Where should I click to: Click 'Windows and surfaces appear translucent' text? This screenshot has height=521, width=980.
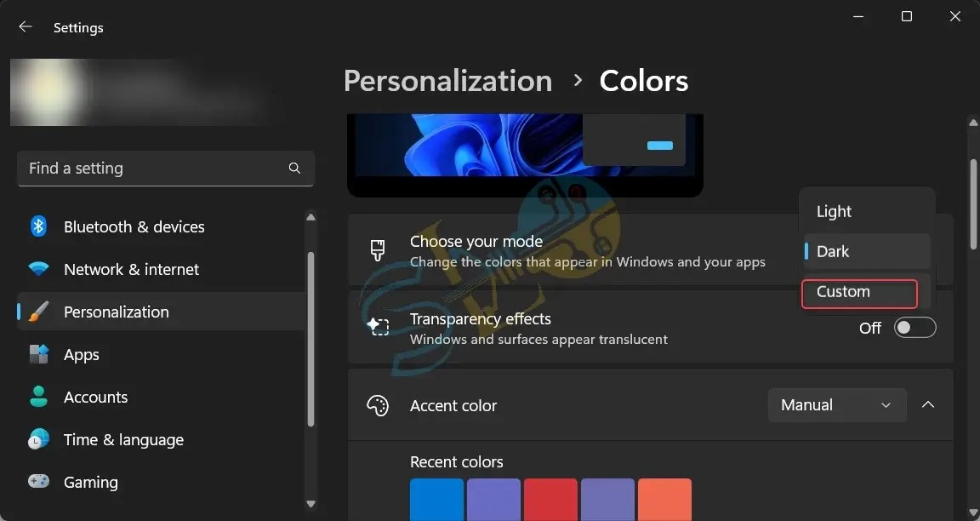(x=538, y=340)
